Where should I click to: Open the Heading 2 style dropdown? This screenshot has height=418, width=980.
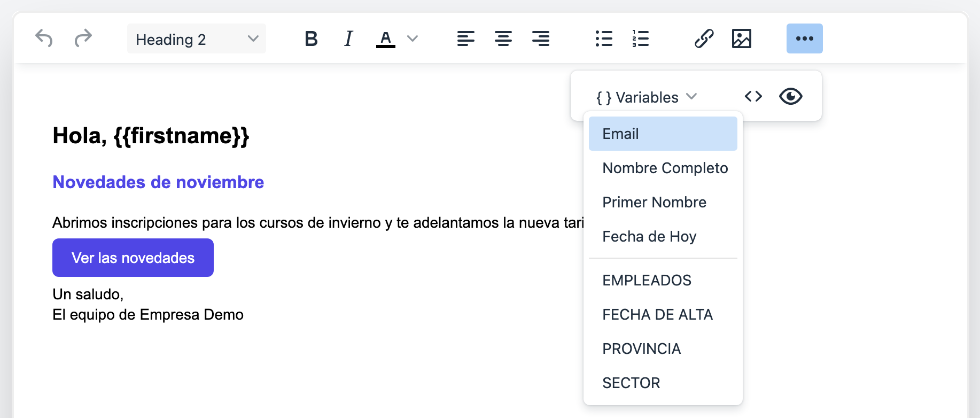coord(197,39)
